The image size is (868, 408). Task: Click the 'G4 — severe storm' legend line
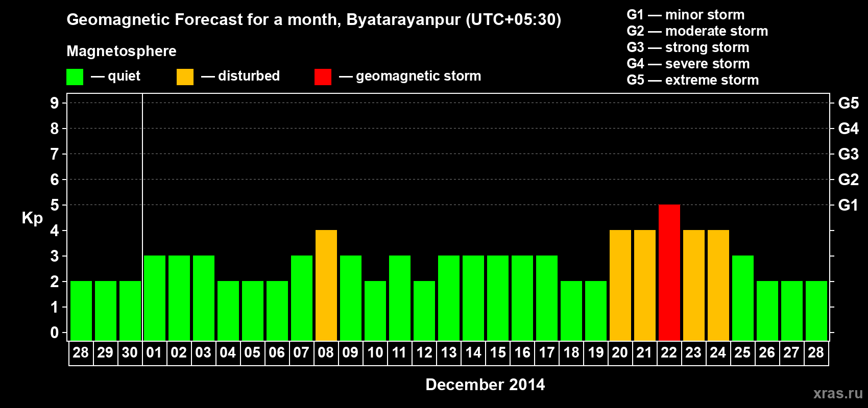click(688, 64)
